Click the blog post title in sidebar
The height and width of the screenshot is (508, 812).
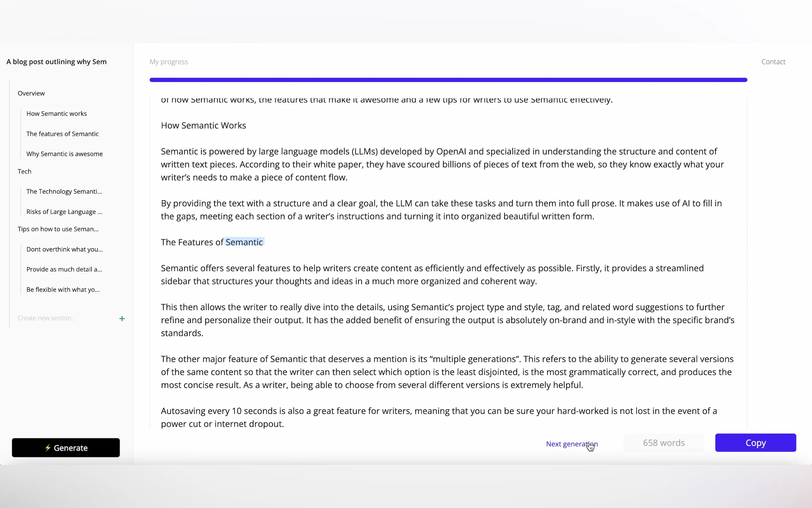(x=56, y=62)
